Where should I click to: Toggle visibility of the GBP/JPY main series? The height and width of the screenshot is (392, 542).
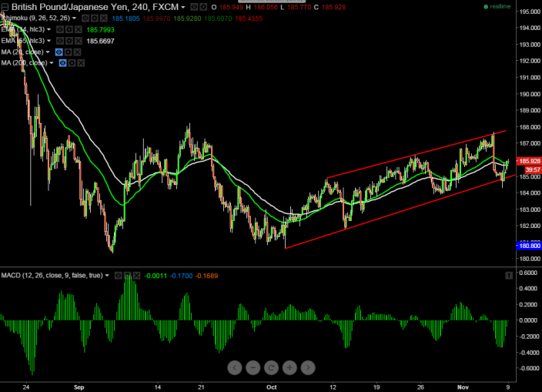click(x=194, y=7)
